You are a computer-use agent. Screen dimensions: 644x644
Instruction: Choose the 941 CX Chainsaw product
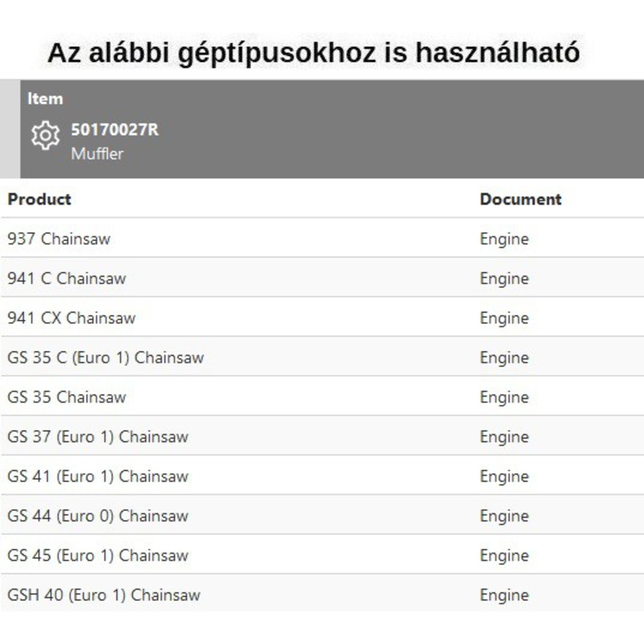[x=72, y=318]
